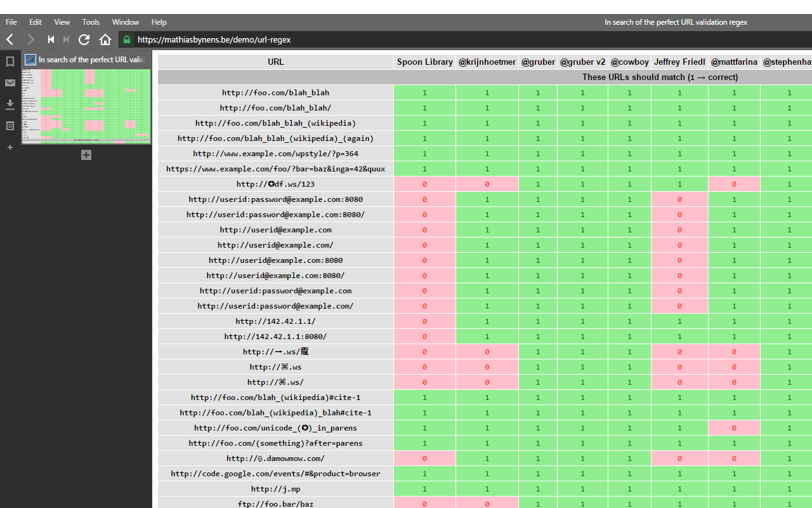Open the Window menu
The height and width of the screenshot is (508, 812).
(x=126, y=22)
